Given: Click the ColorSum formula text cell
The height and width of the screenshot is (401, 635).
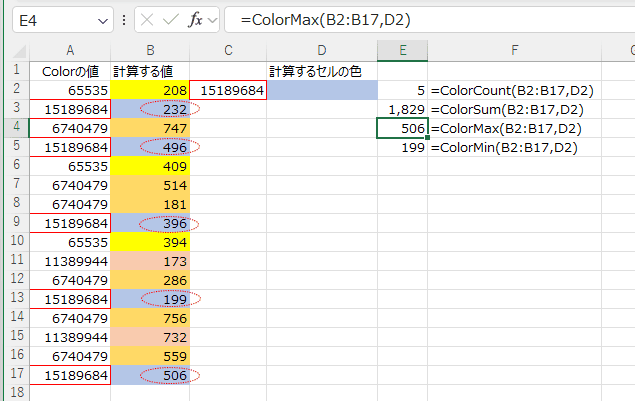Looking at the screenshot, I should pos(508,109).
